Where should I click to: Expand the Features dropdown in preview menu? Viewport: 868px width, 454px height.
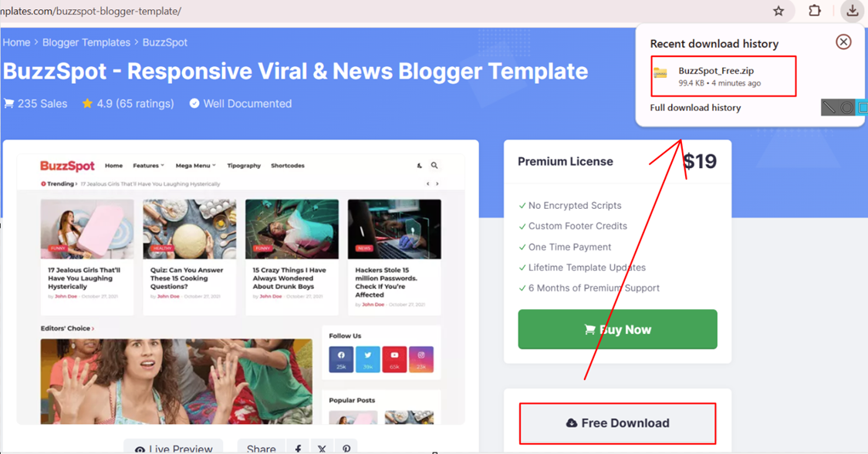(x=148, y=166)
